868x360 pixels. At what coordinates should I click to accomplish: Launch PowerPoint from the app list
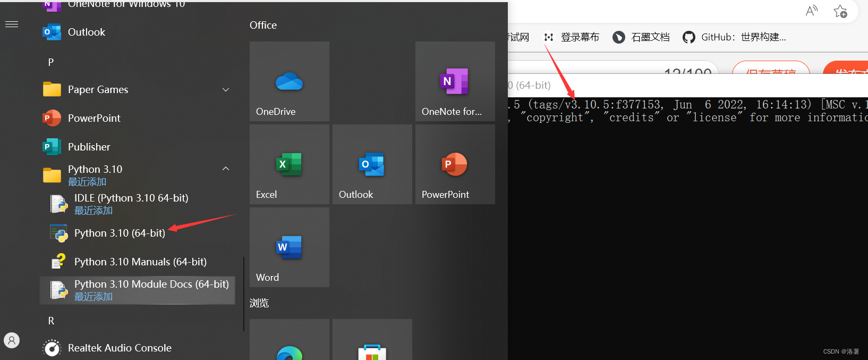click(x=137, y=118)
